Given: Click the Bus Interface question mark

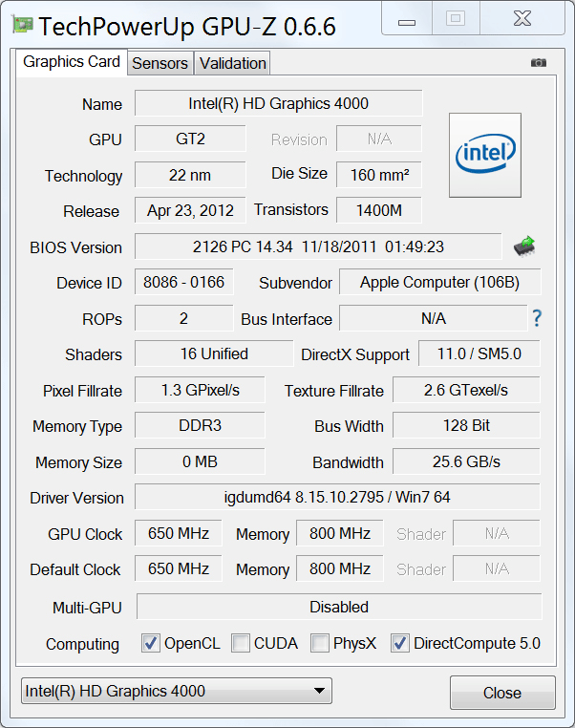Looking at the screenshot, I should click(x=537, y=318).
